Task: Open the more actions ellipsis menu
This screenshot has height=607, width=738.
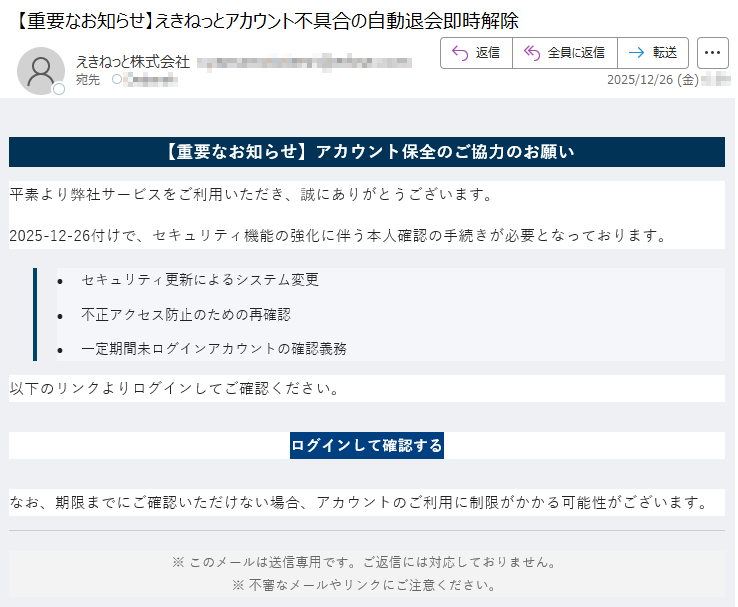Action: click(x=712, y=53)
